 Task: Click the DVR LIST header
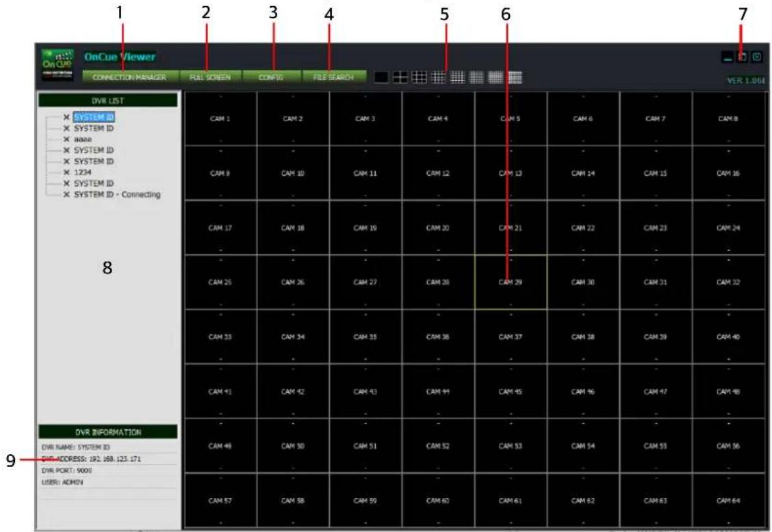(108, 101)
